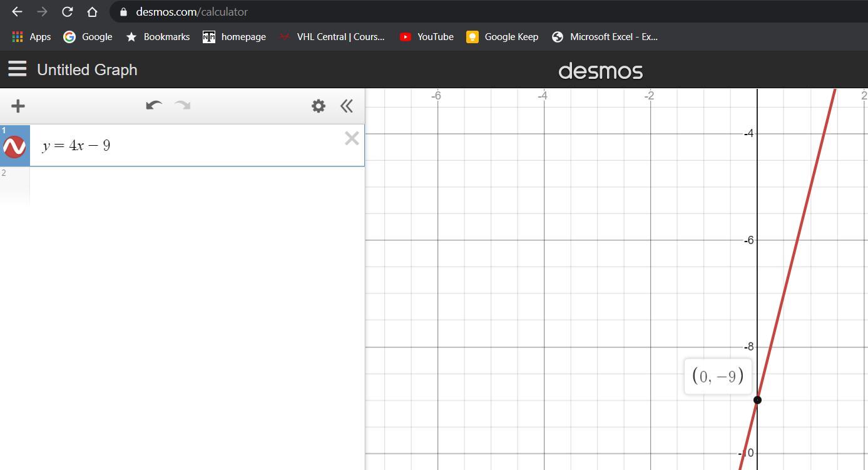868x470 pixels.
Task: Collapse the expression list panel
Action: tap(347, 106)
